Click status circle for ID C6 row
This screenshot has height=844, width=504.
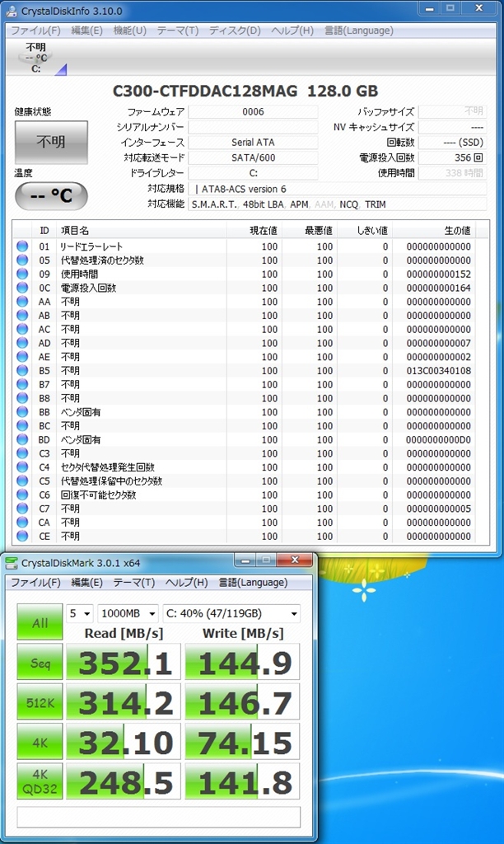pos(22,495)
